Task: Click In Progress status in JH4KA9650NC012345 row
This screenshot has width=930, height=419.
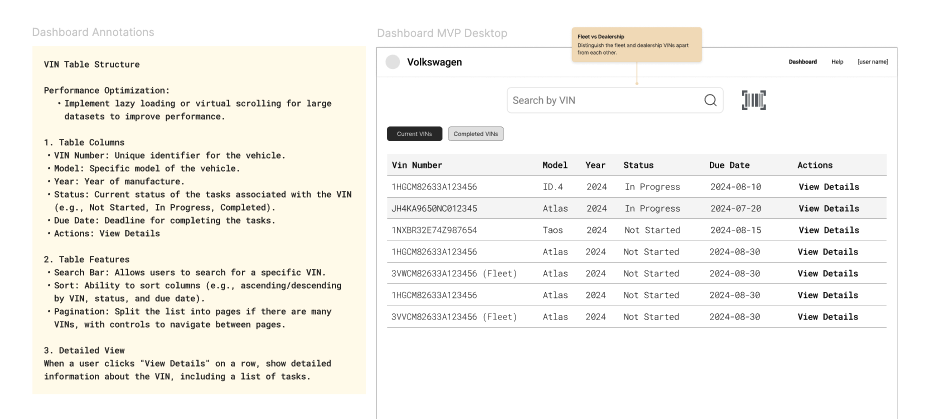Action: pyautogui.click(x=652, y=208)
